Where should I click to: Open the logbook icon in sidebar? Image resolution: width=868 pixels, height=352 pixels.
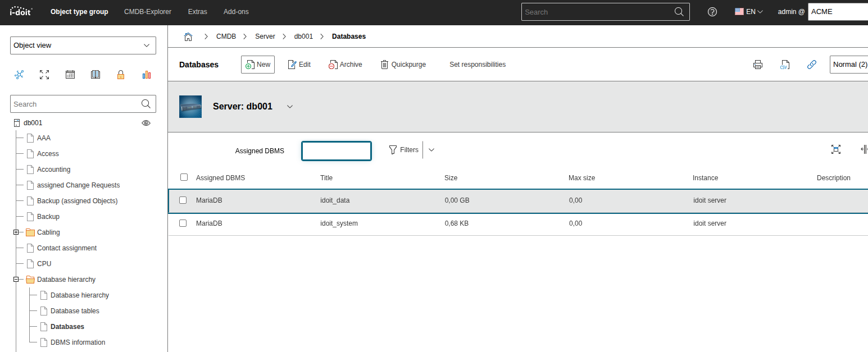[x=96, y=75]
